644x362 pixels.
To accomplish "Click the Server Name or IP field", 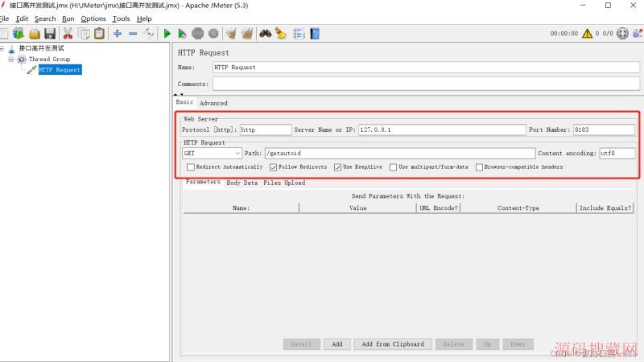I will tap(442, 130).
